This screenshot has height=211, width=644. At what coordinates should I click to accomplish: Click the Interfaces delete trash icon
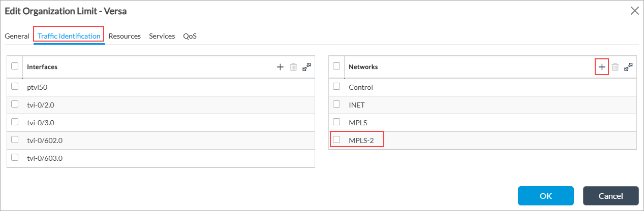(293, 67)
